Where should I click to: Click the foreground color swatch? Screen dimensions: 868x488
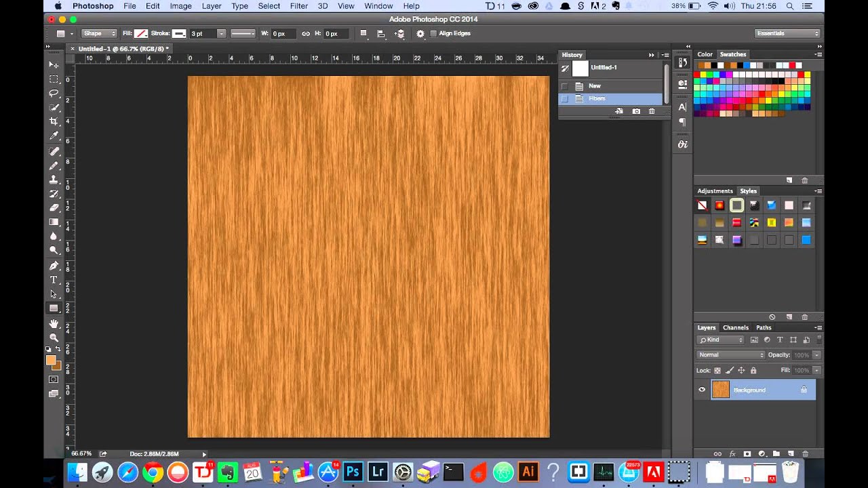(x=51, y=361)
